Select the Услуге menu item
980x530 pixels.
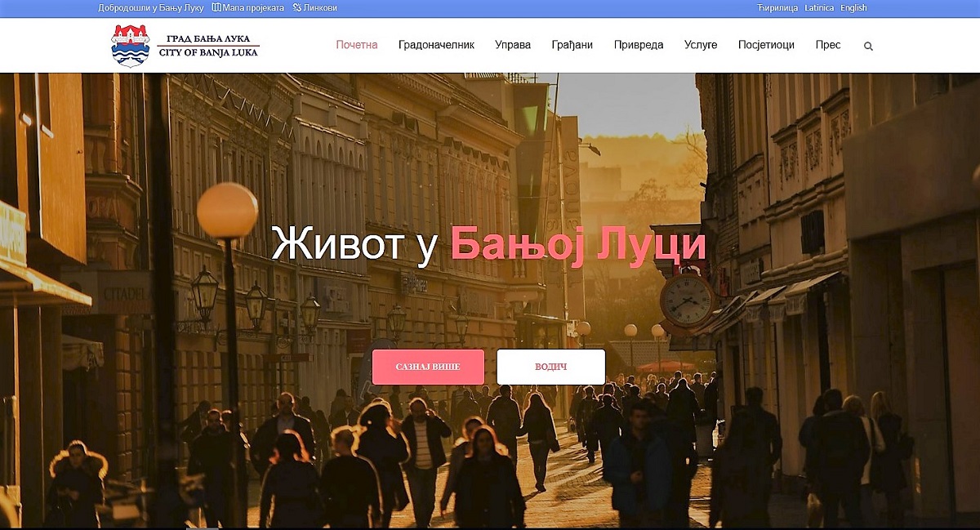701,45
